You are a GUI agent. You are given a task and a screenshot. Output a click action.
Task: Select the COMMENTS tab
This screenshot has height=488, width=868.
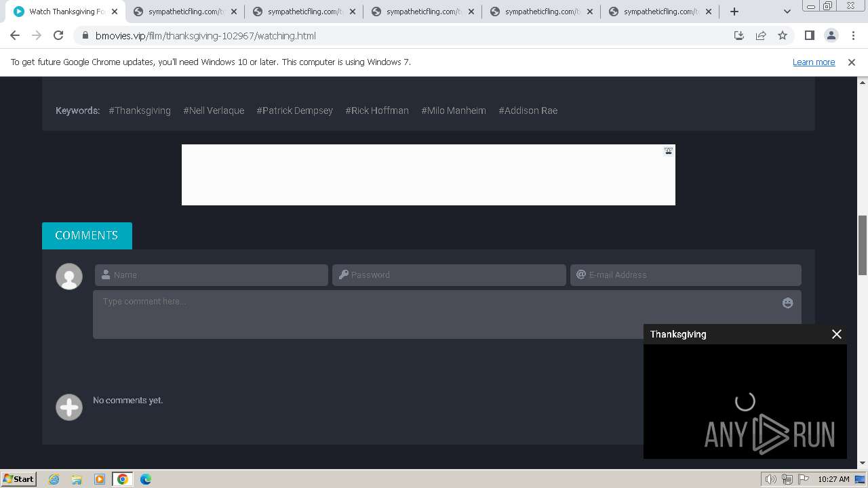point(87,235)
